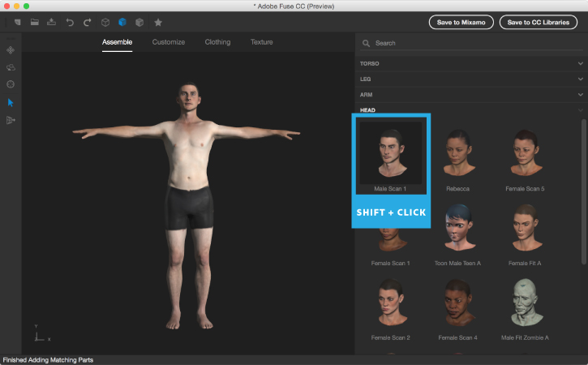
Task: Expand the LEG section chevron
Action: click(x=581, y=79)
